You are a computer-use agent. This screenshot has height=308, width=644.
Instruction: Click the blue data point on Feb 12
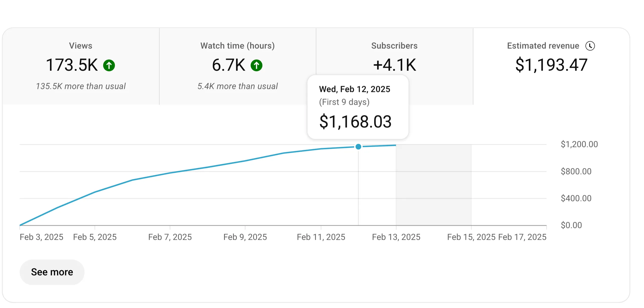[358, 147]
